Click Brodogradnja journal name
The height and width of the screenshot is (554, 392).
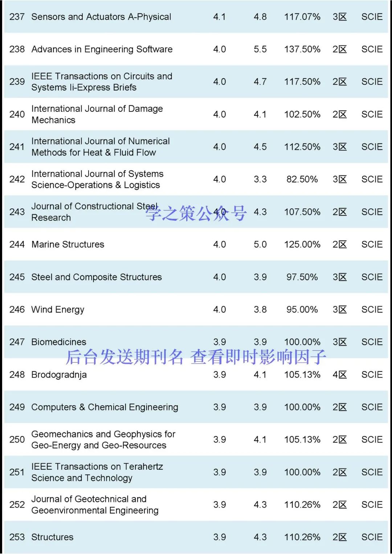pos(59,374)
